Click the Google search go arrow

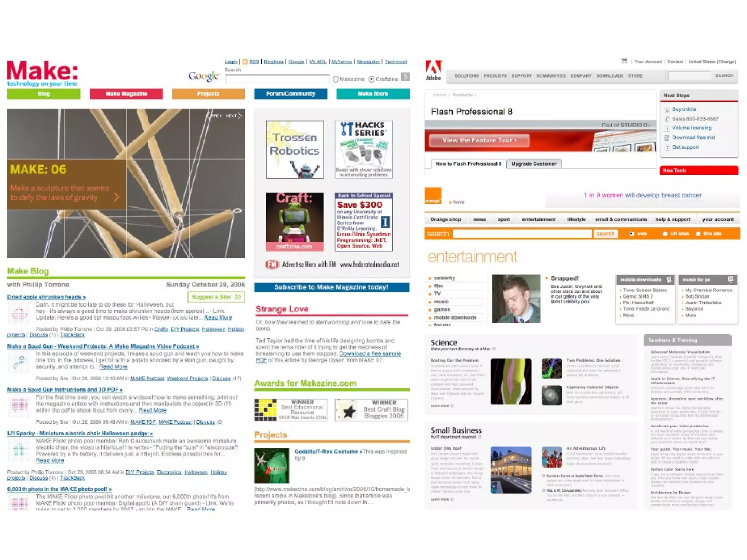405,77
